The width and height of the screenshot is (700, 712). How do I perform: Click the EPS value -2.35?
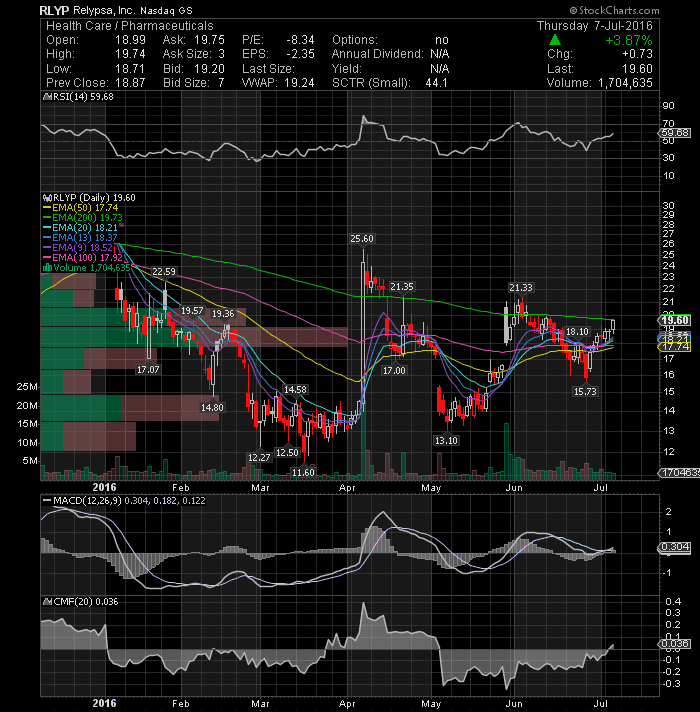coord(300,54)
